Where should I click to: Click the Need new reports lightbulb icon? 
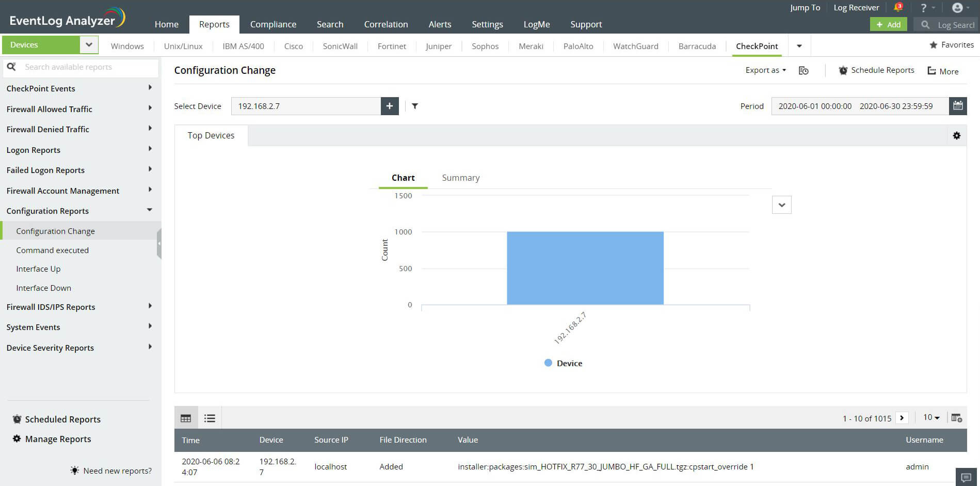tap(75, 471)
